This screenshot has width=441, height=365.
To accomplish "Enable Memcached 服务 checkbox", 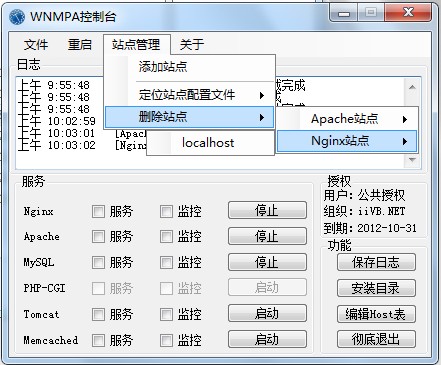I will (98, 340).
